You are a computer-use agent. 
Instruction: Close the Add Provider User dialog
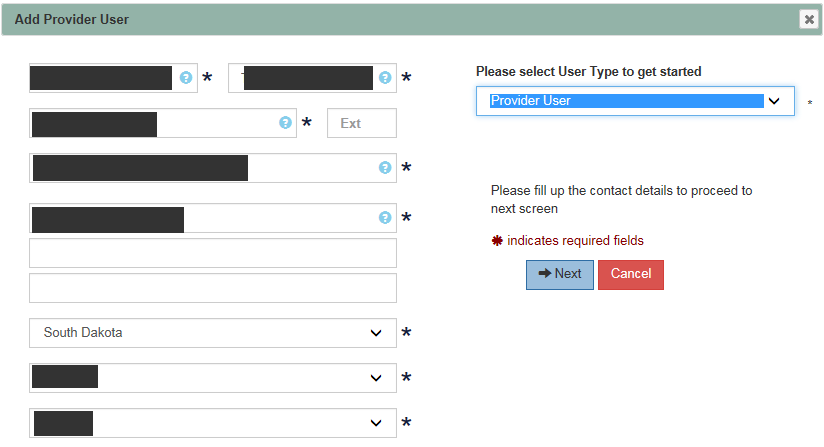(x=809, y=19)
